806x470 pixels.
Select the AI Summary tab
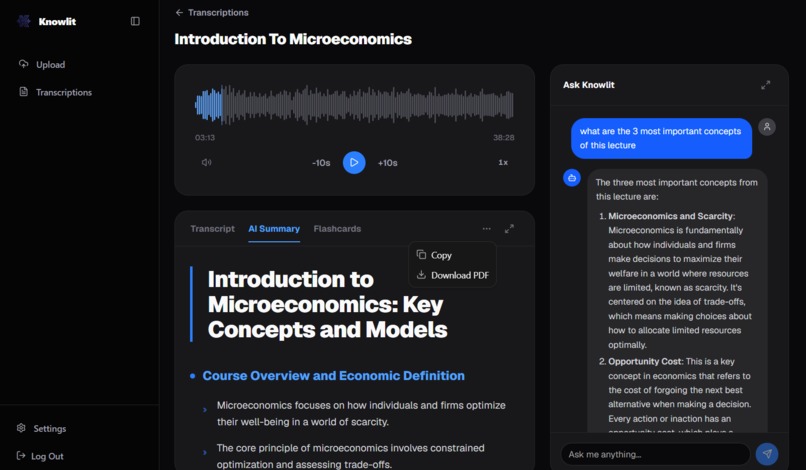(x=274, y=229)
